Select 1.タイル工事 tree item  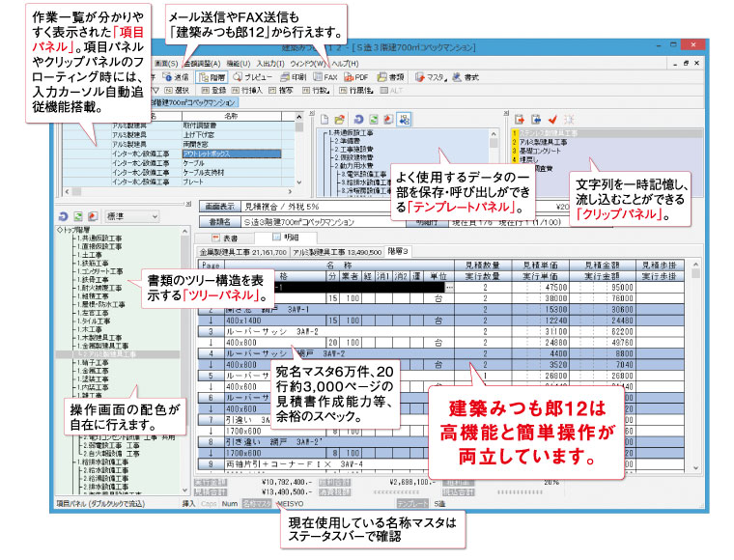point(93,322)
